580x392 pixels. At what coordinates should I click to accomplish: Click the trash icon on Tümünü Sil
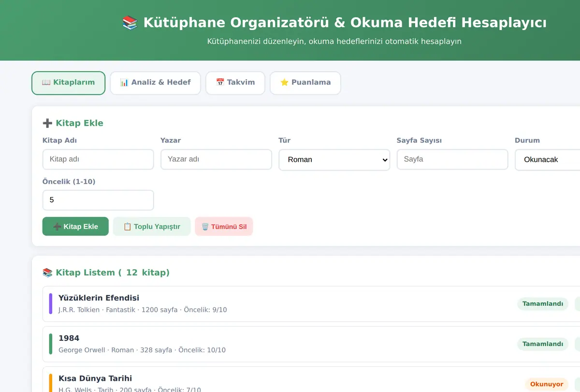coord(205,227)
